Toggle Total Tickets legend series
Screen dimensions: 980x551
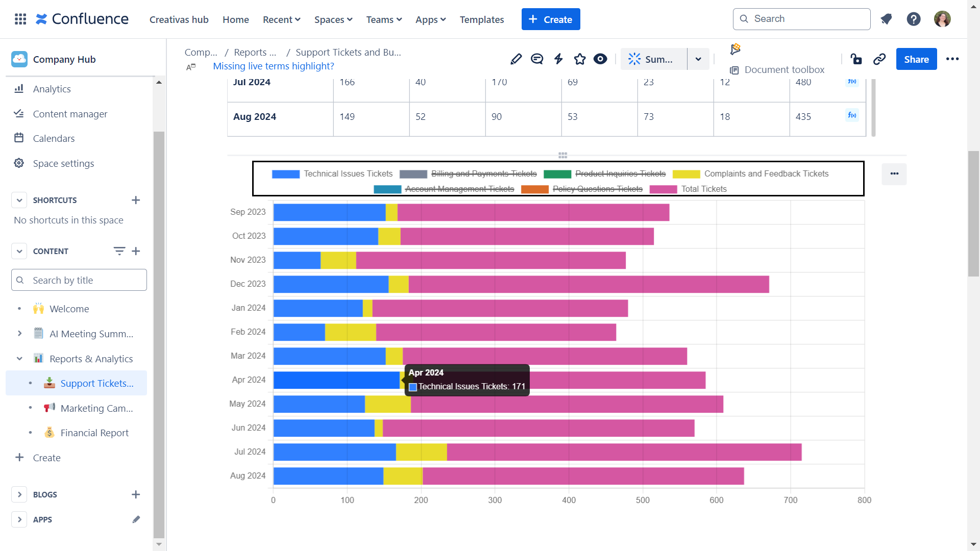tap(703, 189)
